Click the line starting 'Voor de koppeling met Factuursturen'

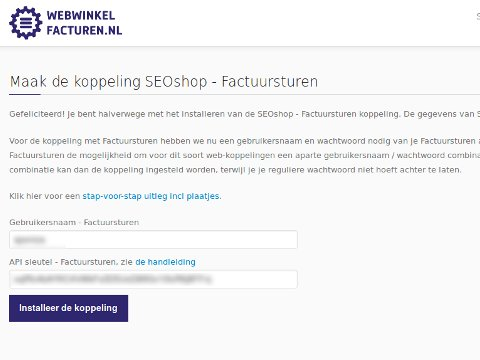point(245,141)
